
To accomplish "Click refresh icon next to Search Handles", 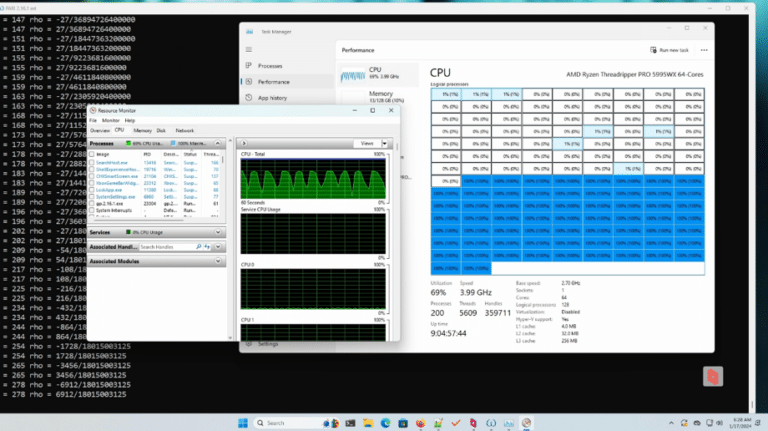I will tap(207, 247).
